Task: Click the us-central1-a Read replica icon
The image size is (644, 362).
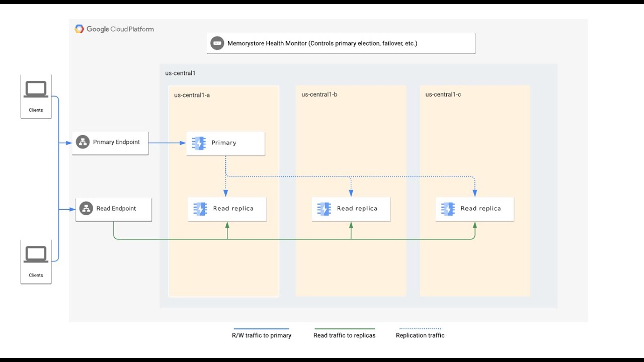Action: (200, 209)
